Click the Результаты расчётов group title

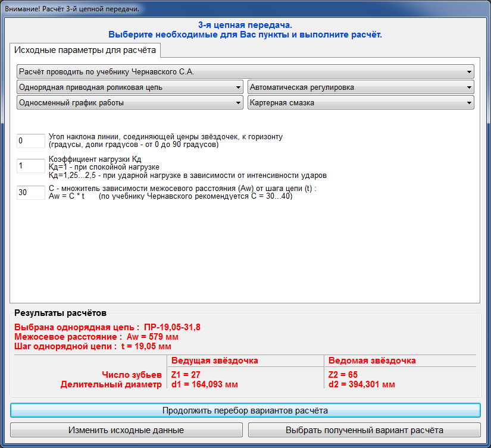point(61,313)
